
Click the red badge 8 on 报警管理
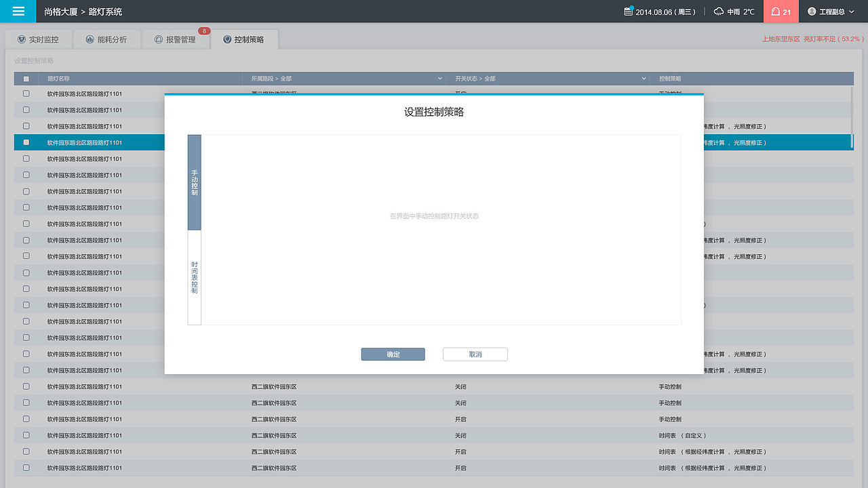tap(204, 31)
